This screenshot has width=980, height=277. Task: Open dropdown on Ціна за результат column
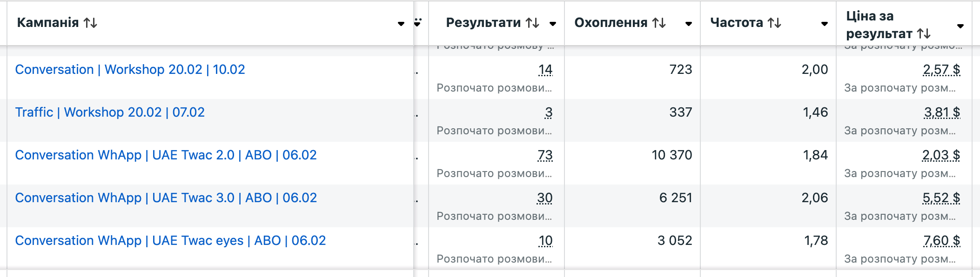coord(960,25)
